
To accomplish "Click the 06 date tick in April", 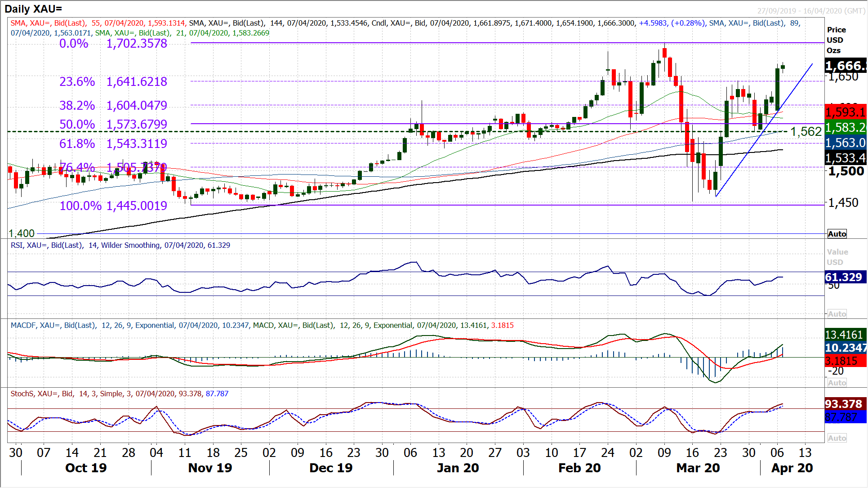I will click(777, 452).
